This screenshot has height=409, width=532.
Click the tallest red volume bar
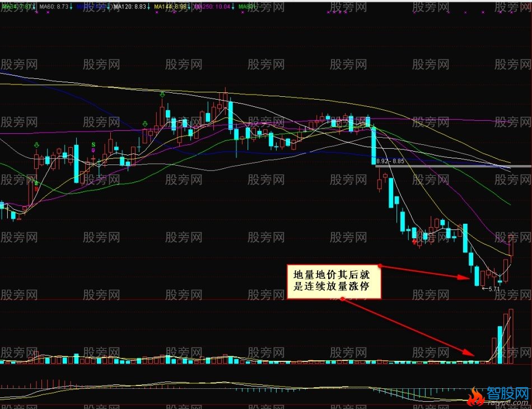pos(511,336)
